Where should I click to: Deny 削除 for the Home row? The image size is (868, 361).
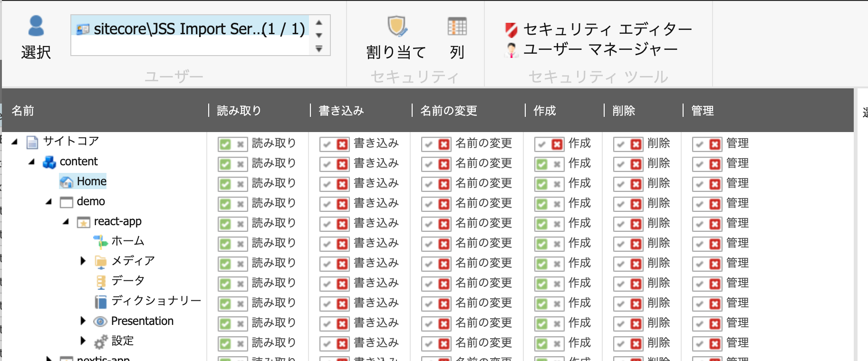point(636,184)
